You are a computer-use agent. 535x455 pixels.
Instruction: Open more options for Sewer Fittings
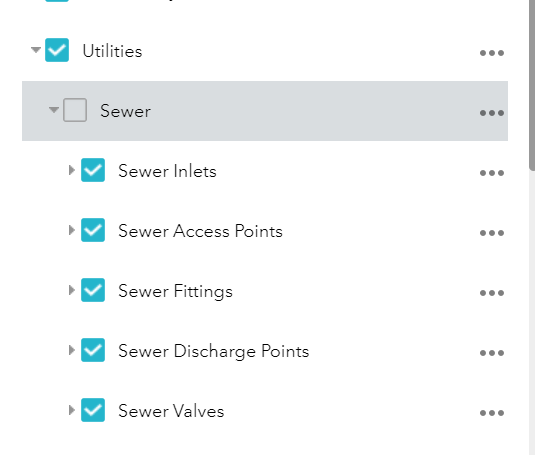pyautogui.click(x=492, y=293)
